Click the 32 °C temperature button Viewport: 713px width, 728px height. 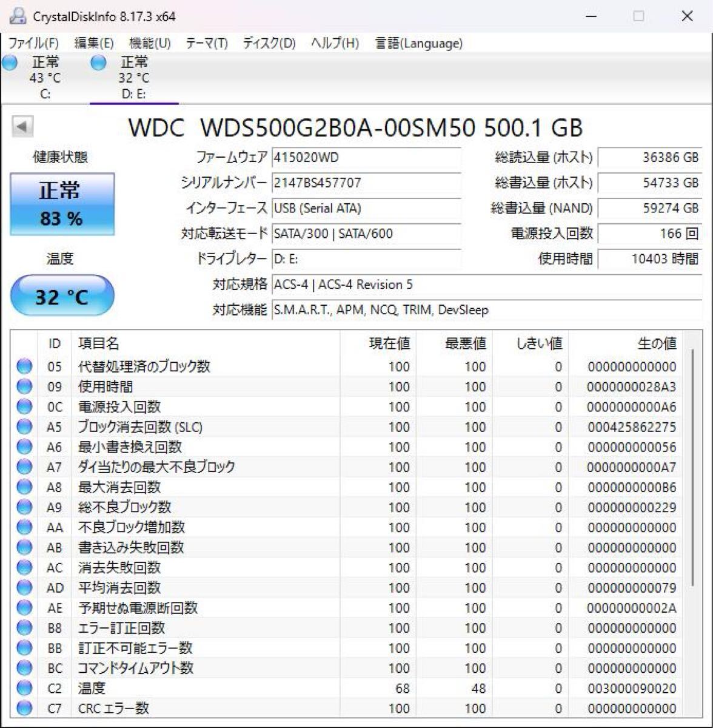click(62, 297)
